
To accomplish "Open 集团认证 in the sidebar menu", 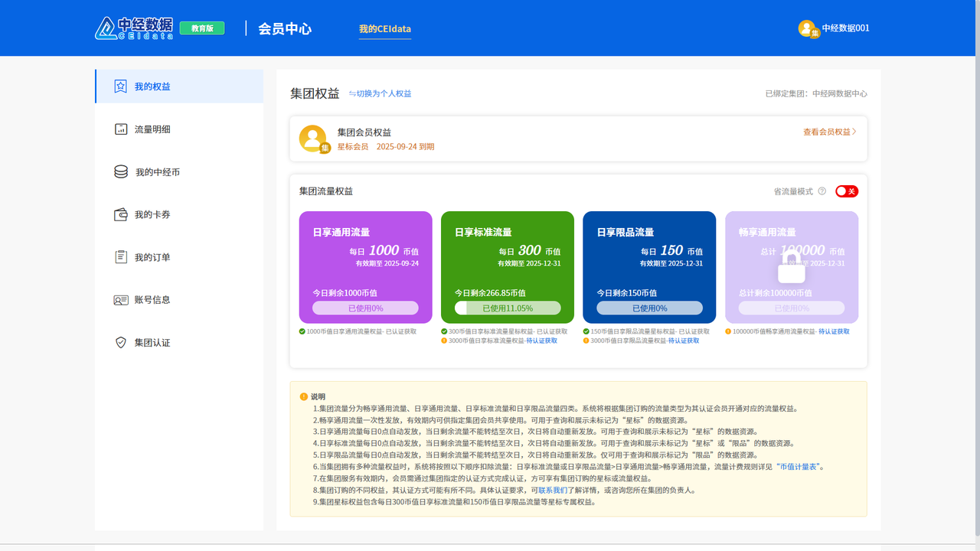I will coord(152,343).
